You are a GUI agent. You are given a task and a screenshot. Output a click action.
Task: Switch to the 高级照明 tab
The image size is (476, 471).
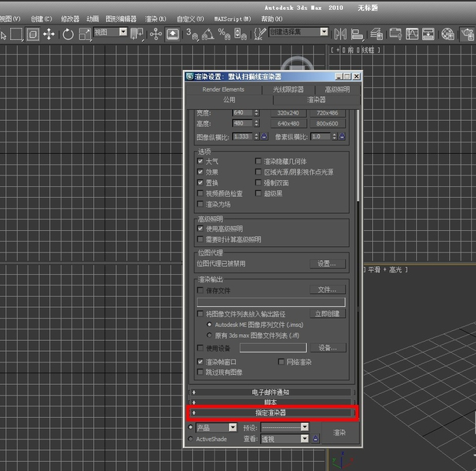[338, 89]
